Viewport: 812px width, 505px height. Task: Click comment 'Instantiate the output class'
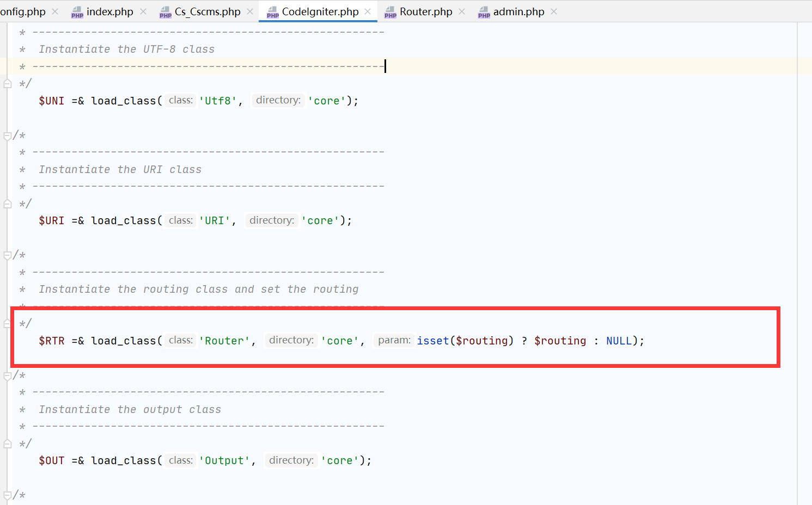(130, 409)
